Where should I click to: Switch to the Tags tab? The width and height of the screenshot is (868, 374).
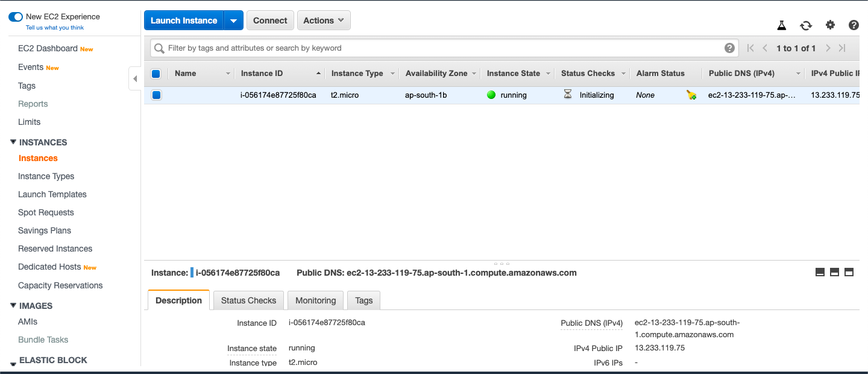pos(364,300)
